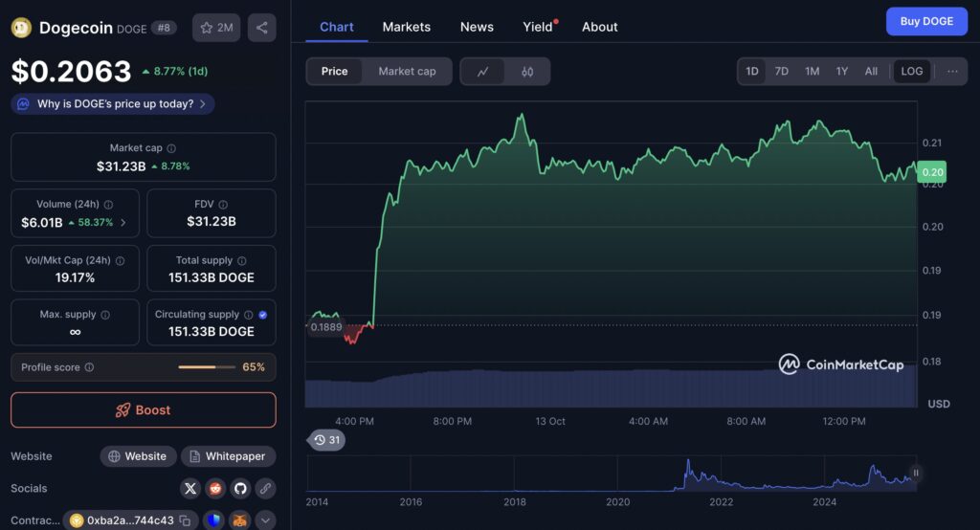Click the contract chain logo
Viewport: 980px width, 530px height.
(77, 520)
